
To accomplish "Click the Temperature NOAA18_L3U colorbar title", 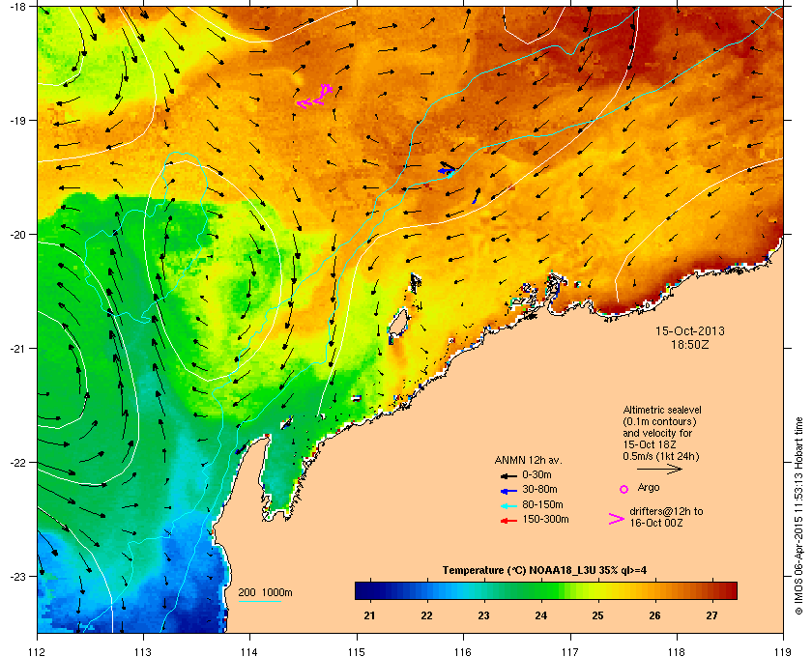I will (x=544, y=571).
